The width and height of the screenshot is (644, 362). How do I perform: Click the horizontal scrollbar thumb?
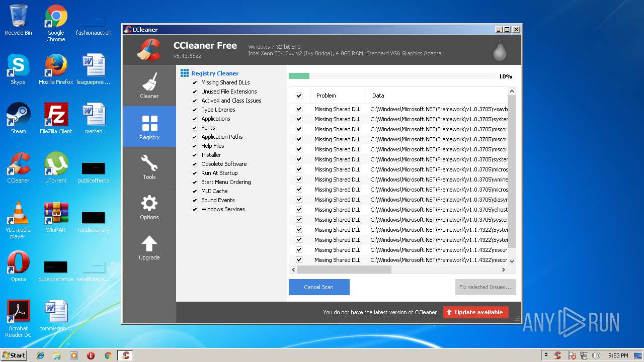(x=344, y=269)
